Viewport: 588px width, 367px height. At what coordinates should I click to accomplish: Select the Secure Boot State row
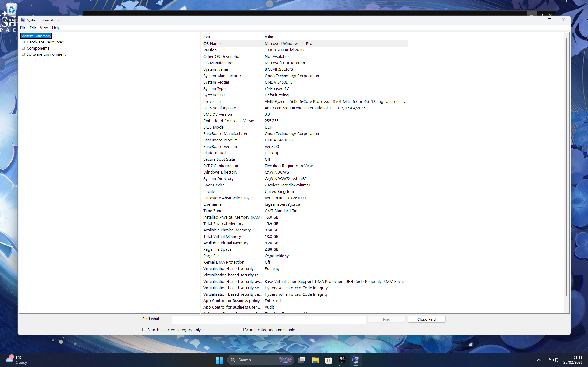click(305, 159)
